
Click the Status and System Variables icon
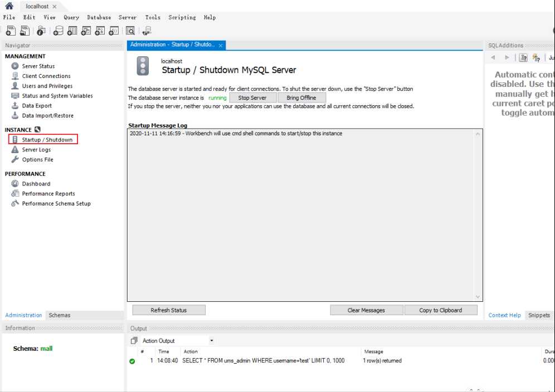coord(15,96)
